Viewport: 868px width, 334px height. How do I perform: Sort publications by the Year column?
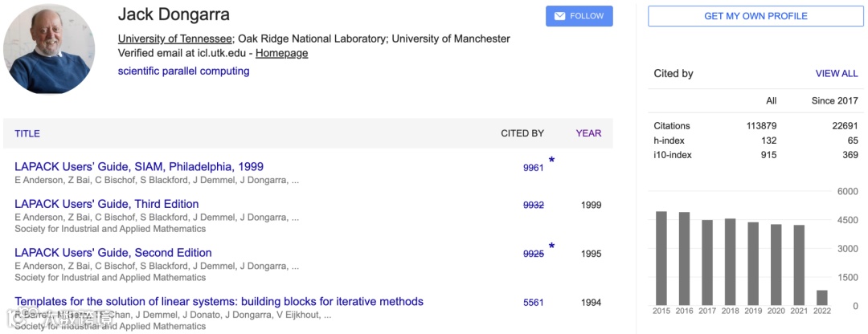tap(588, 133)
